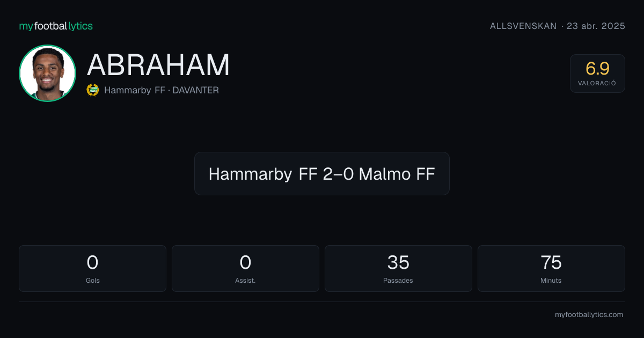Click the 75 minutes value

pos(551,262)
